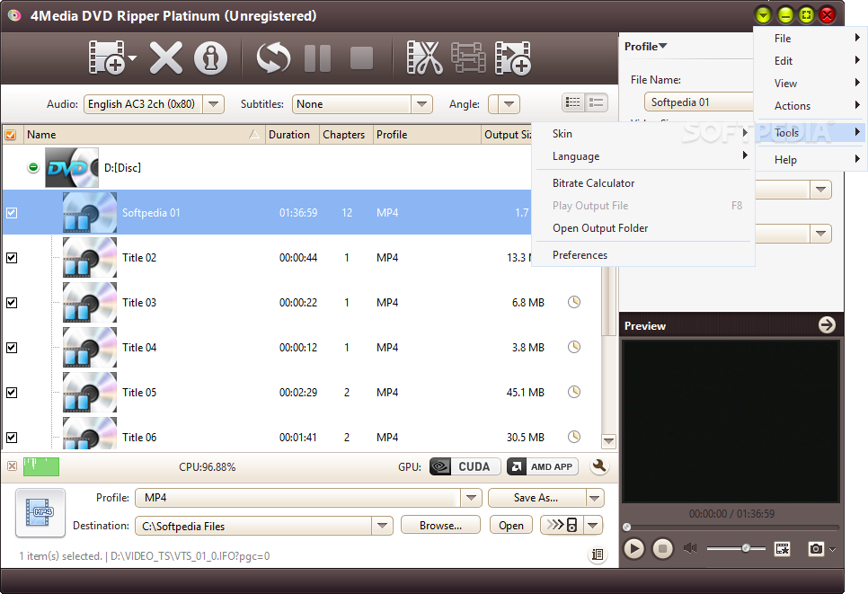This screenshot has height=594, width=868.
Task: Uncheck the Title 03 checkbox
Action: pyautogui.click(x=12, y=302)
